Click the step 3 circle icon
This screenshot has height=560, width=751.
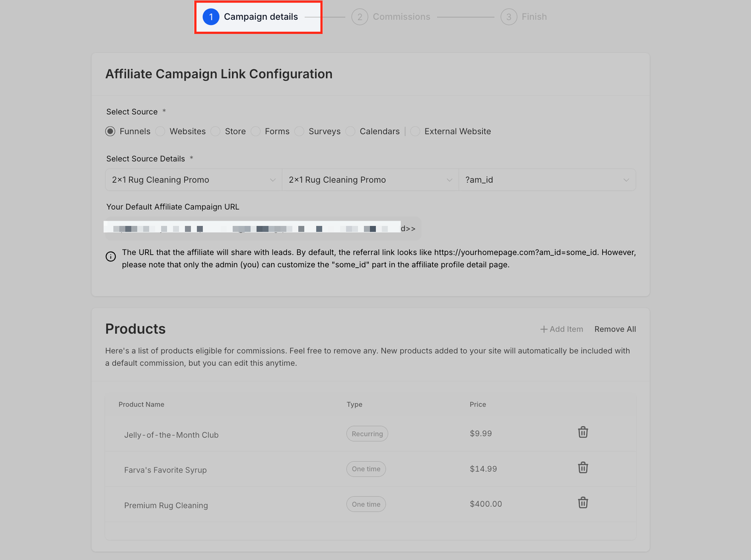[x=509, y=17]
